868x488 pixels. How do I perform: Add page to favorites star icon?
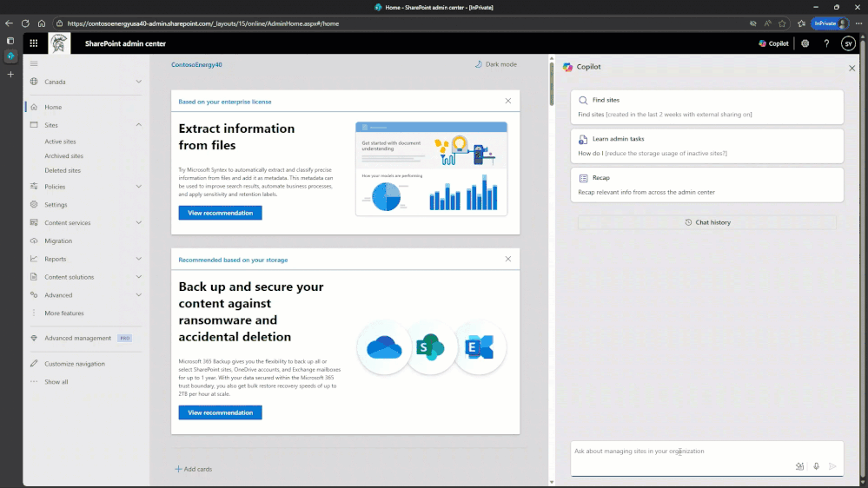pos(782,23)
